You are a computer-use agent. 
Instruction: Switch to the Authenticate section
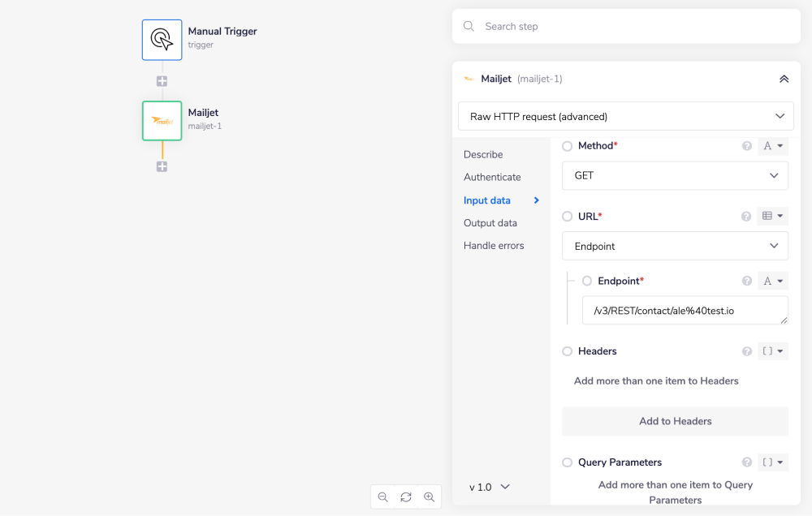492,177
